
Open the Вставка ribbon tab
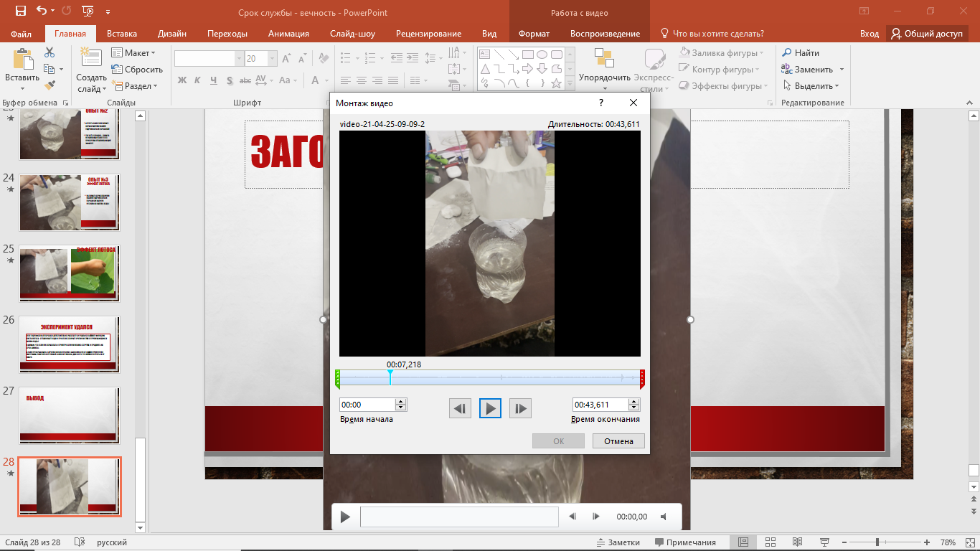pyautogui.click(x=122, y=34)
